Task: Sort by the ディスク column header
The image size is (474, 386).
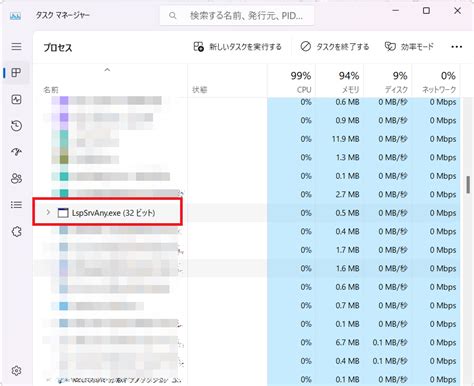Action: 388,82
